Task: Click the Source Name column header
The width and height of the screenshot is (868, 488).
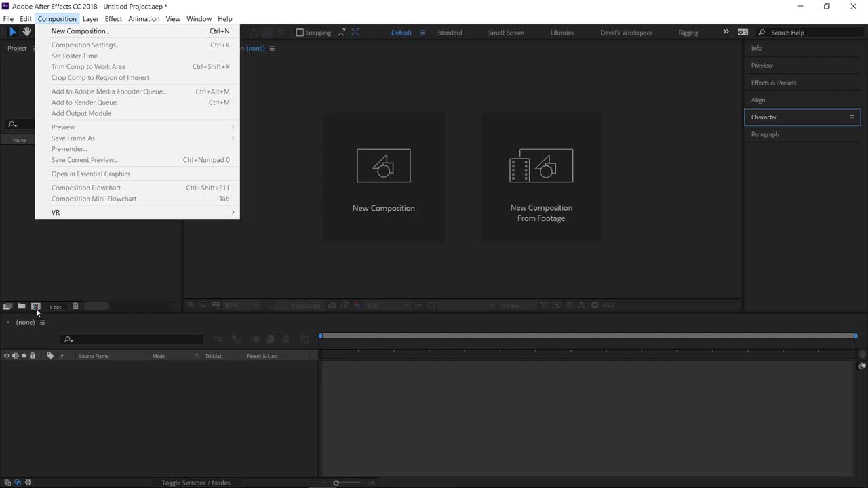Action: pyautogui.click(x=94, y=356)
